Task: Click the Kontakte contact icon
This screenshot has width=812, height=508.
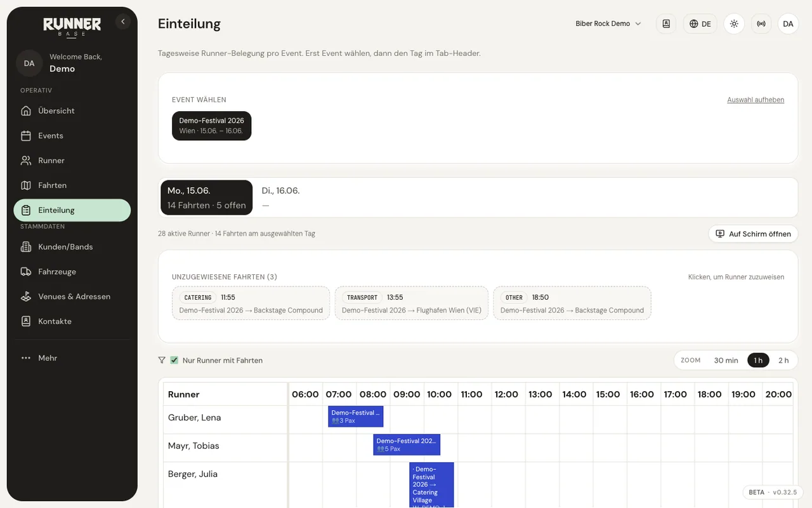Action: point(26,321)
